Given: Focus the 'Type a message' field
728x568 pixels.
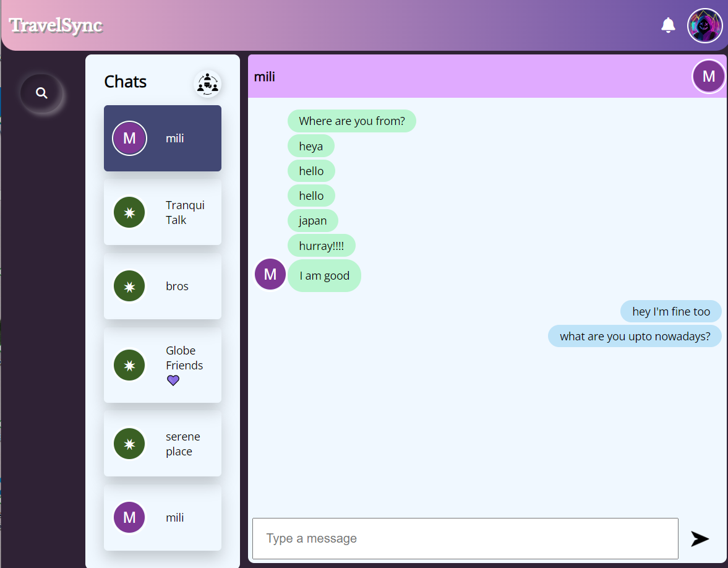Looking at the screenshot, I should point(465,538).
